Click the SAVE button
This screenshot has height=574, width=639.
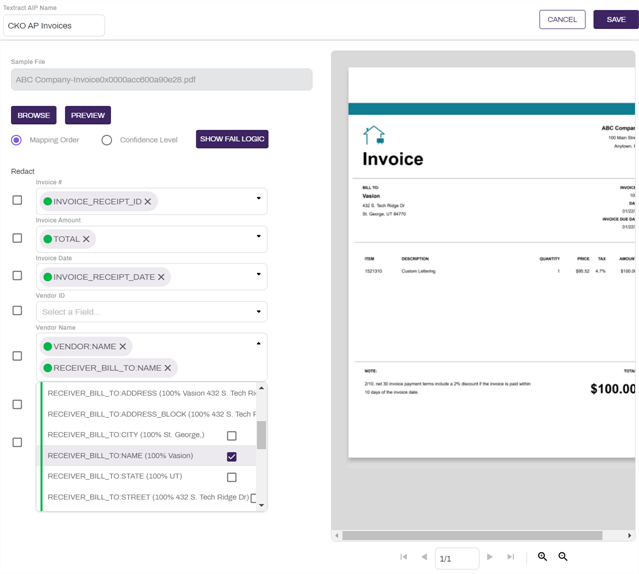[616, 20]
